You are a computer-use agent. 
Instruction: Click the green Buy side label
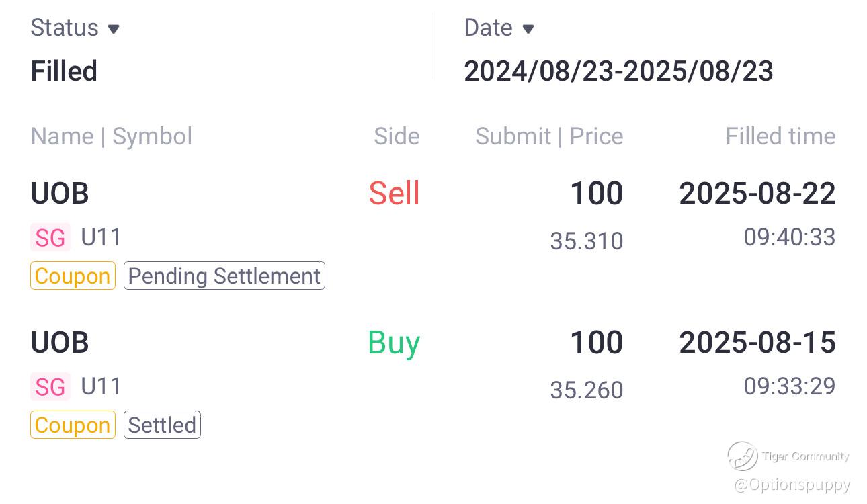(394, 343)
